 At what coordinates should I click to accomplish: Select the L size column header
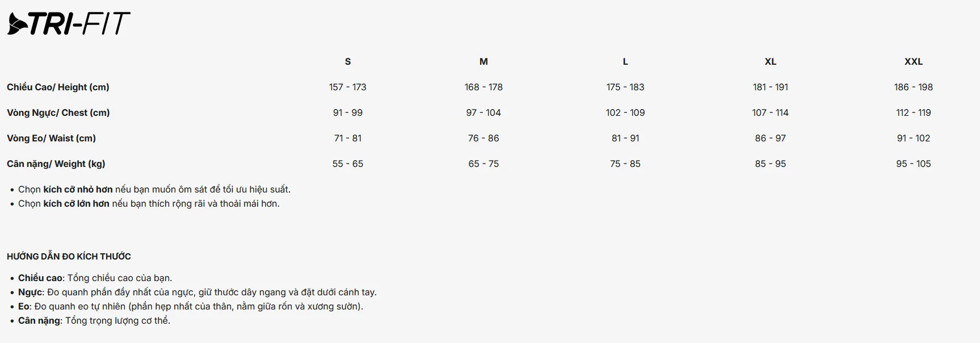tap(625, 61)
